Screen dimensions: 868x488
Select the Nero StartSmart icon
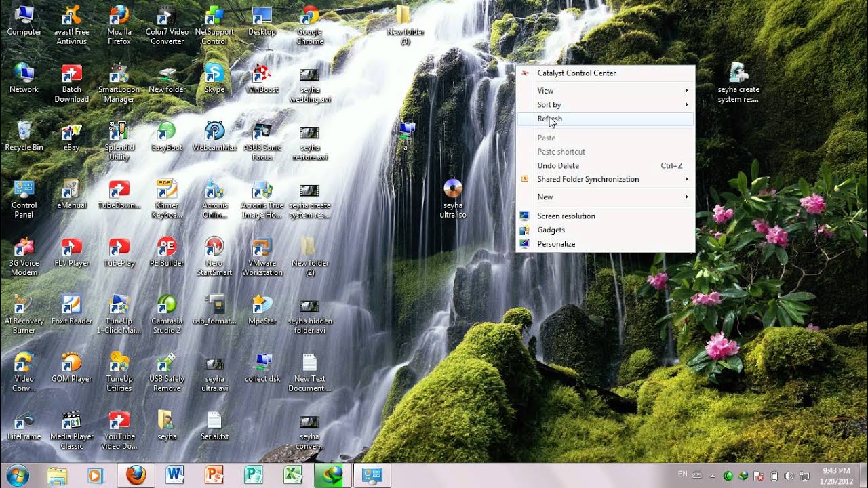pyautogui.click(x=214, y=256)
